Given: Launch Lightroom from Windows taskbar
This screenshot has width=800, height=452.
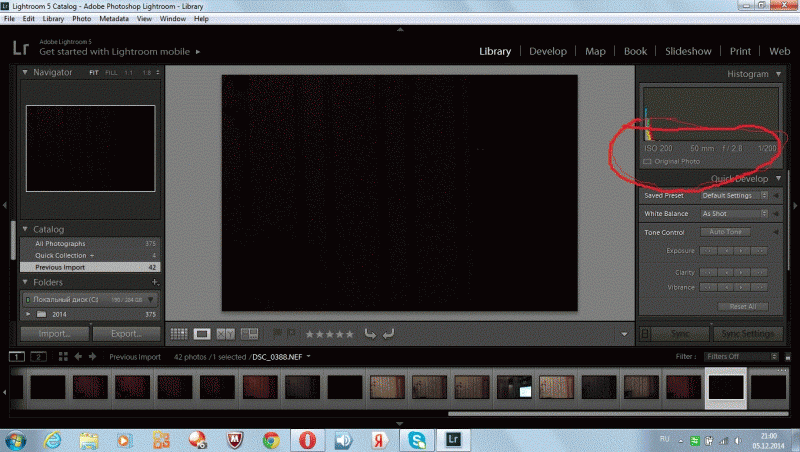Looking at the screenshot, I should coord(453,440).
